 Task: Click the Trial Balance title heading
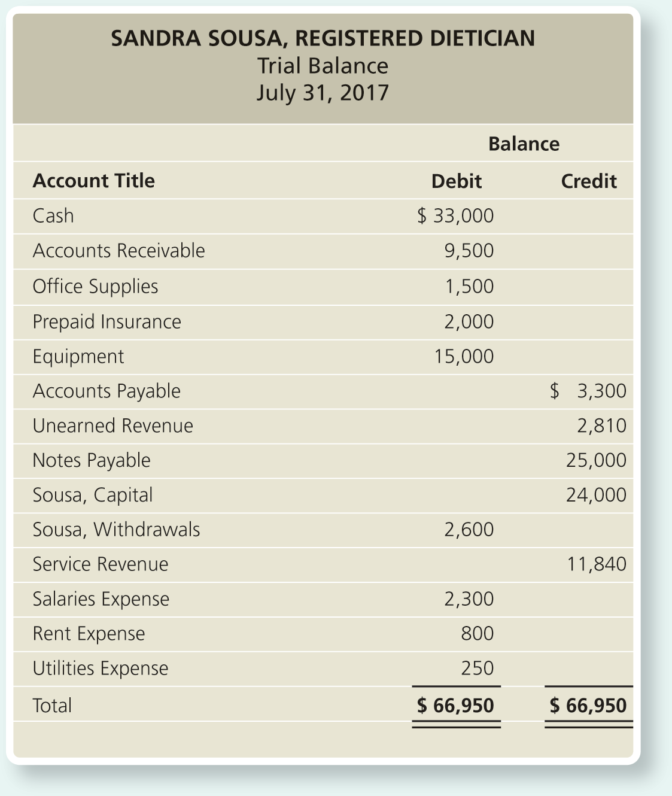tap(323, 66)
